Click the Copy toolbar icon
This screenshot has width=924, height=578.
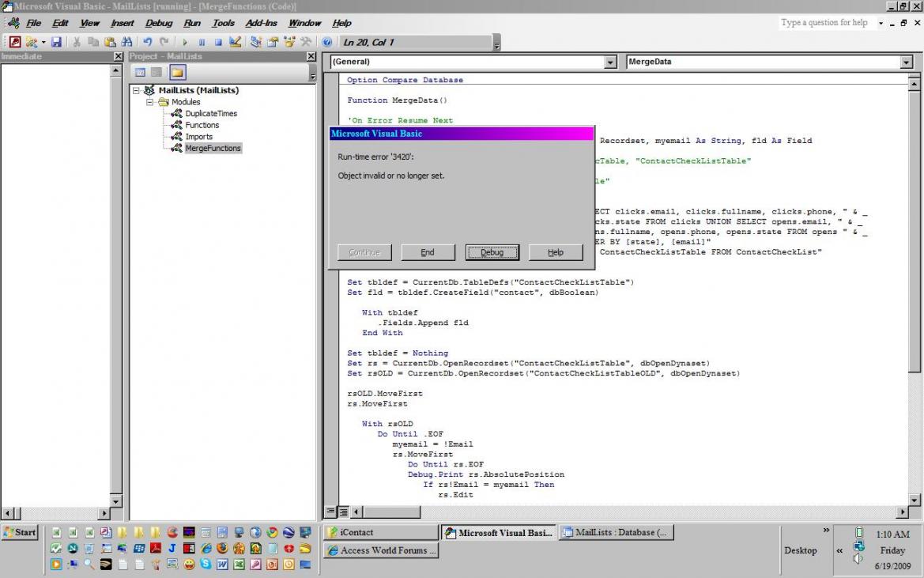coord(93,42)
